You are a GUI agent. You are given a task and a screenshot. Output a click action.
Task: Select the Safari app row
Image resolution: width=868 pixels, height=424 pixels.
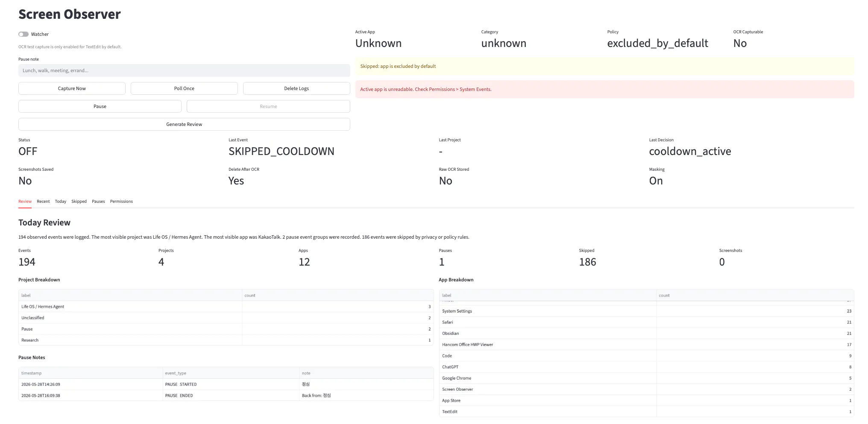646,322
